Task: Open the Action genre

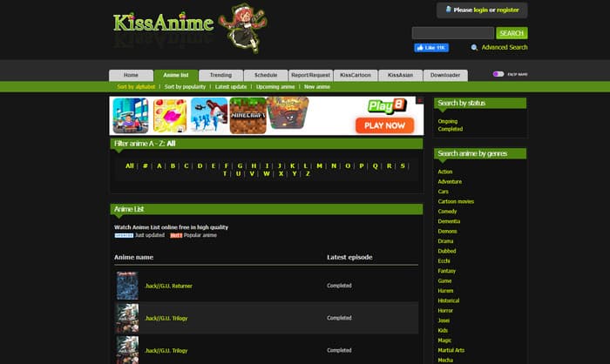Action: [x=445, y=172]
